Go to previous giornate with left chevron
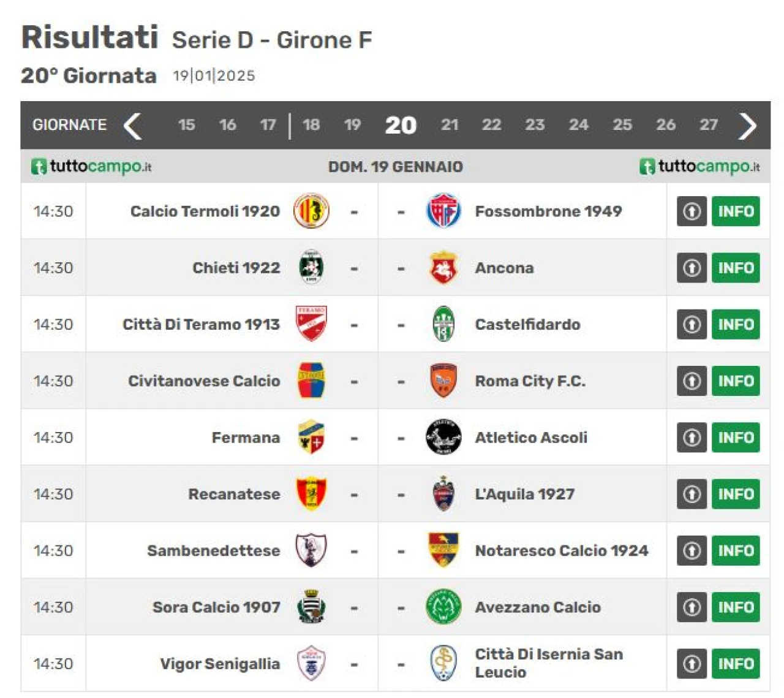 132,126
